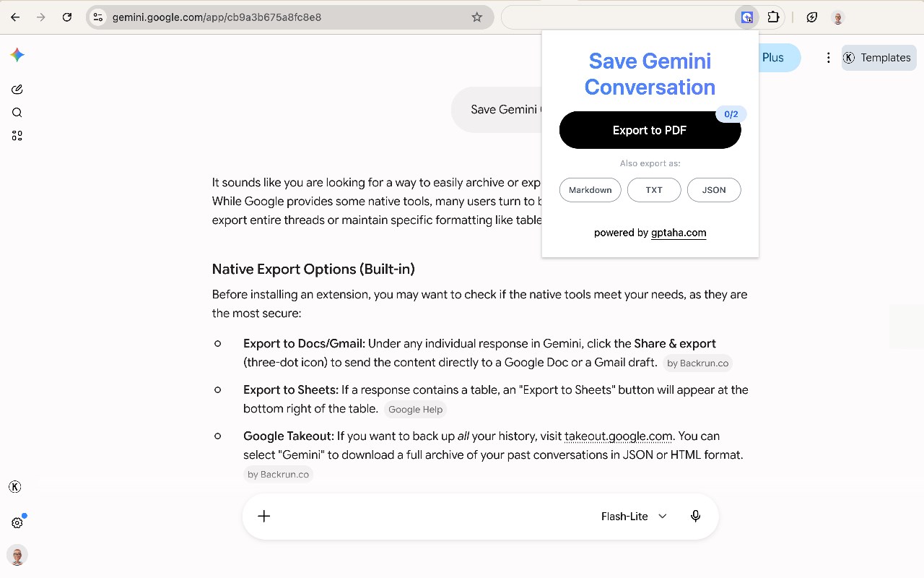
Task: Open the Gemini account avatar in sidebar
Action: click(x=17, y=556)
